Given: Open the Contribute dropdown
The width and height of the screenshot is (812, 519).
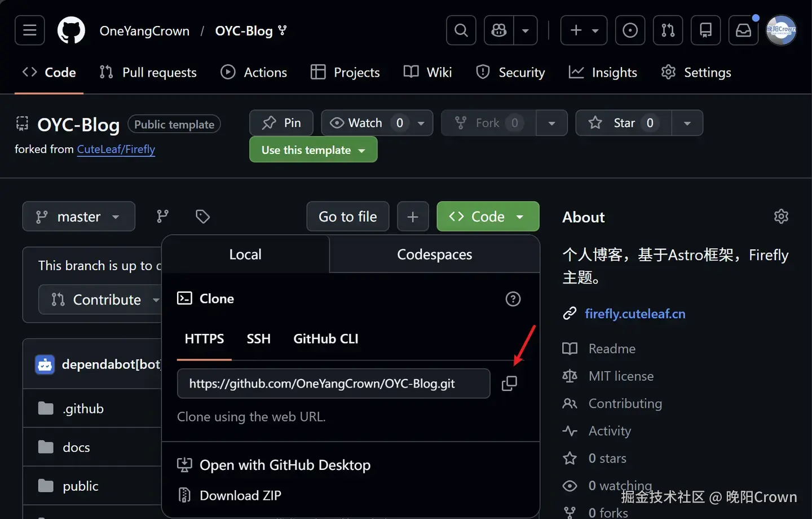Looking at the screenshot, I should coord(101,300).
